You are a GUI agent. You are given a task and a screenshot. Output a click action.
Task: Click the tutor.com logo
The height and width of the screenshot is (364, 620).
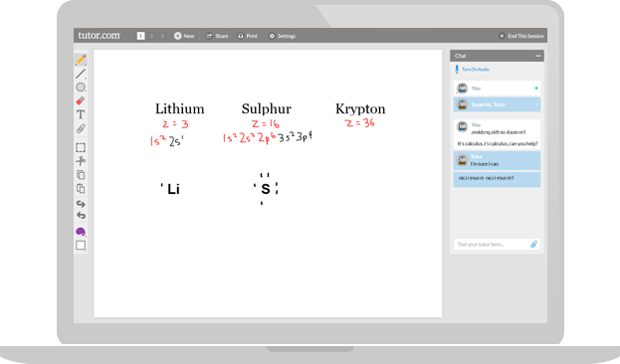[x=100, y=36]
